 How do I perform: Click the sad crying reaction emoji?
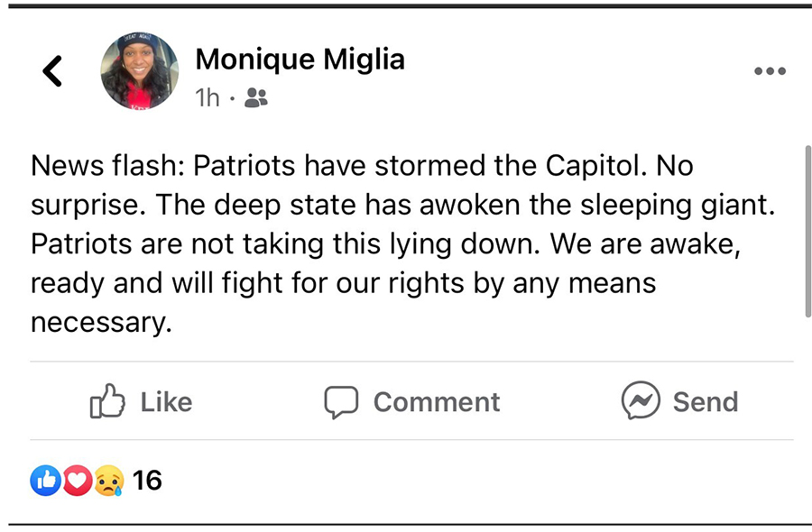[107, 482]
